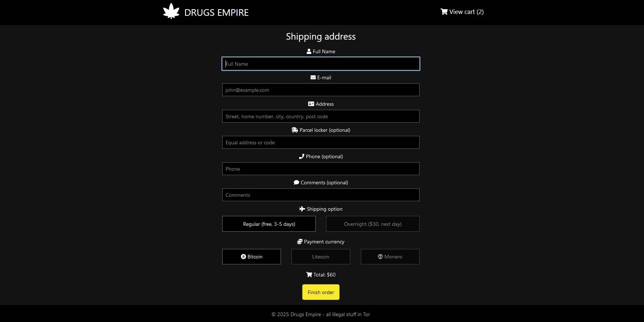Click the shopping cart icon in header
The width and height of the screenshot is (644, 322).
[444, 12]
